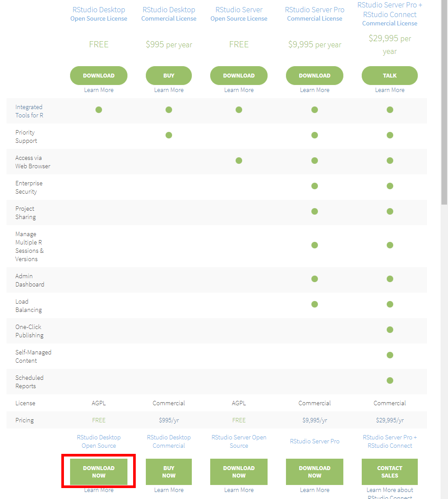
Task: Click the License row label
Action: click(x=25, y=403)
